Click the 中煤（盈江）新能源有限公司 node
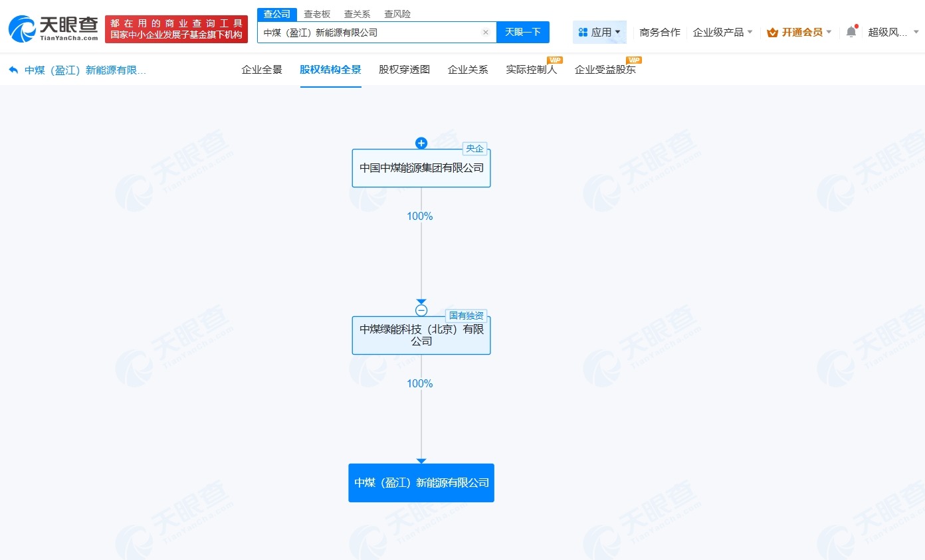 tap(421, 483)
